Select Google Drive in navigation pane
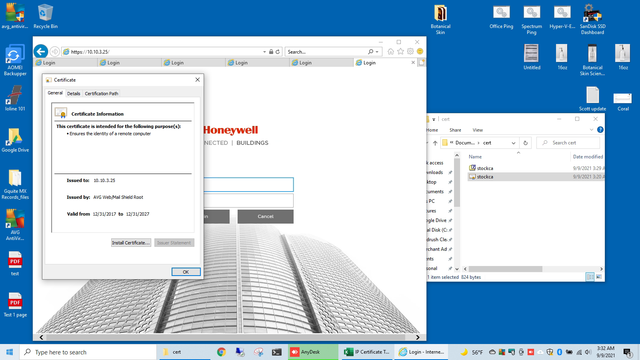640x360 pixels. tap(437, 220)
